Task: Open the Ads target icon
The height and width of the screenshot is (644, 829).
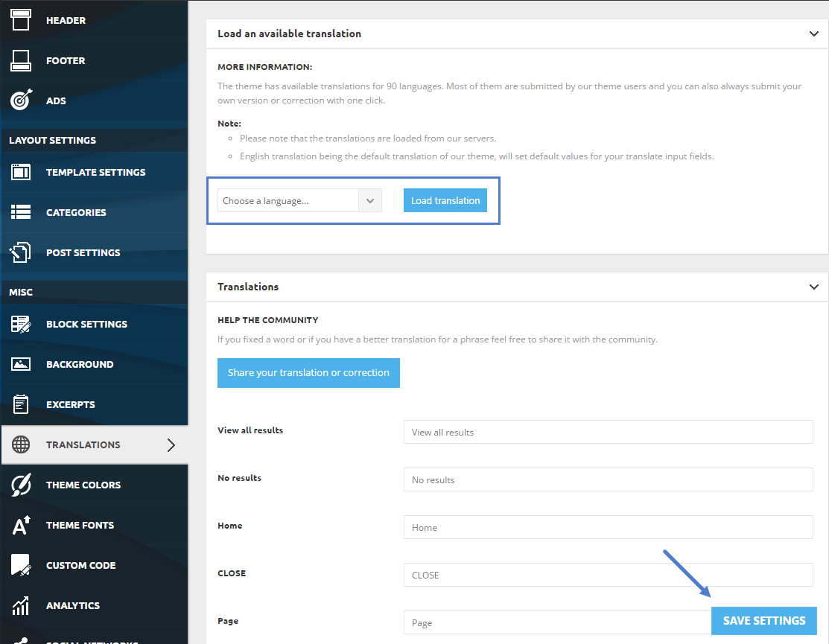Action: coord(21,100)
